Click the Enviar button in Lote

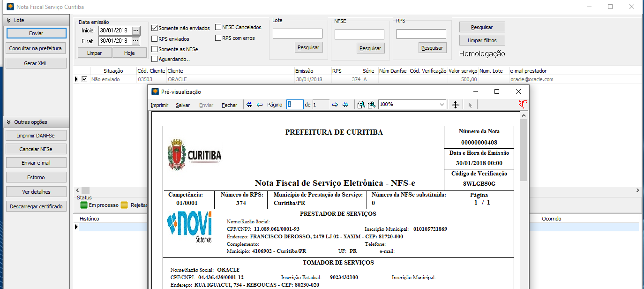(x=36, y=33)
